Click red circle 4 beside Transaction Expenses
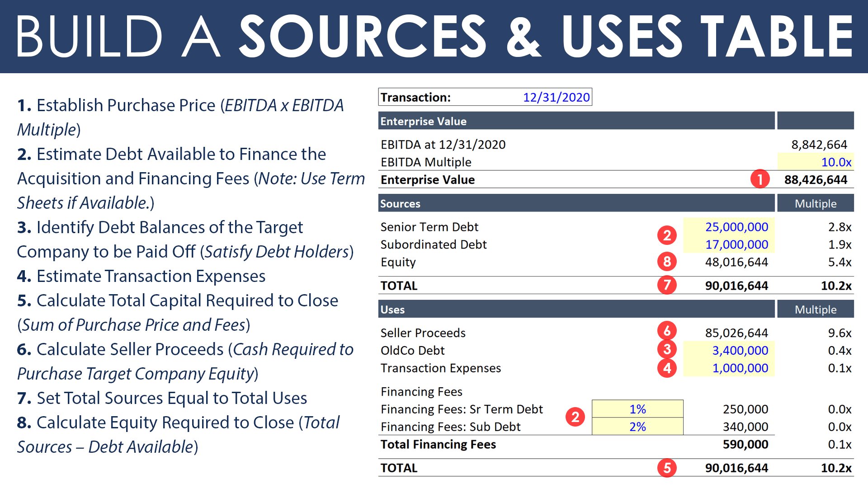 click(x=667, y=368)
